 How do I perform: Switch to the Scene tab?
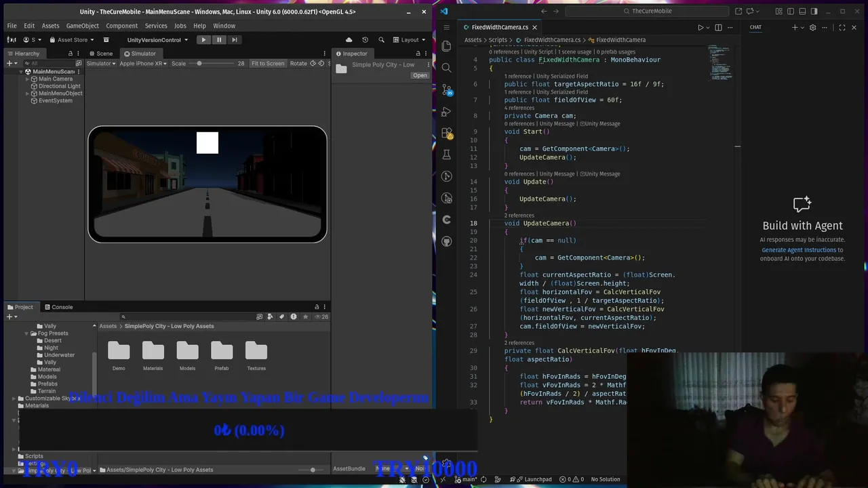click(x=100, y=54)
